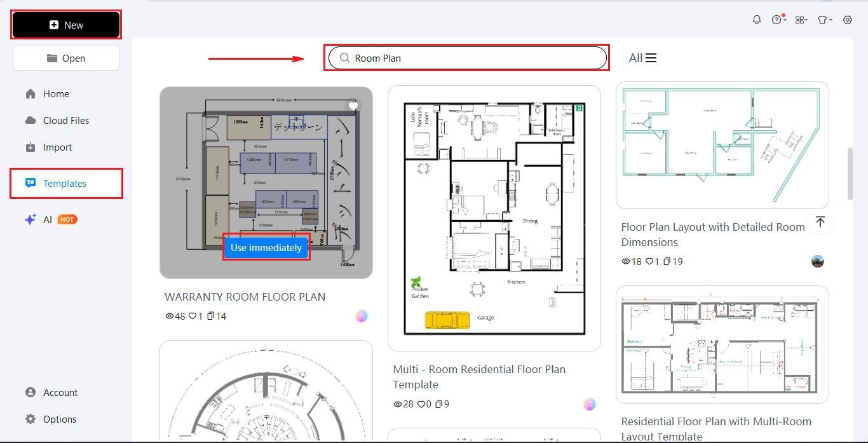Screen dimensions: 868x443
Task: Open the help question mark menu
Action: click(x=778, y=20)
